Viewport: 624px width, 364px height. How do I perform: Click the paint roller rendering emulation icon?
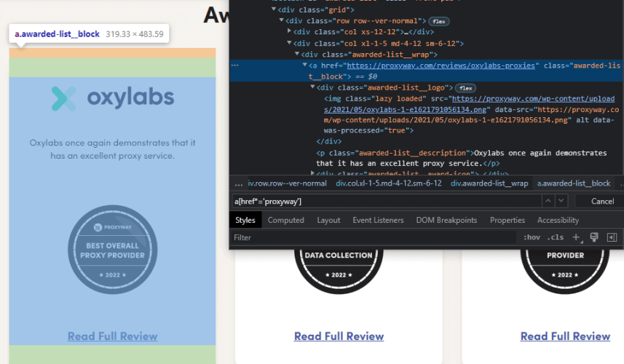coord(594,237)
